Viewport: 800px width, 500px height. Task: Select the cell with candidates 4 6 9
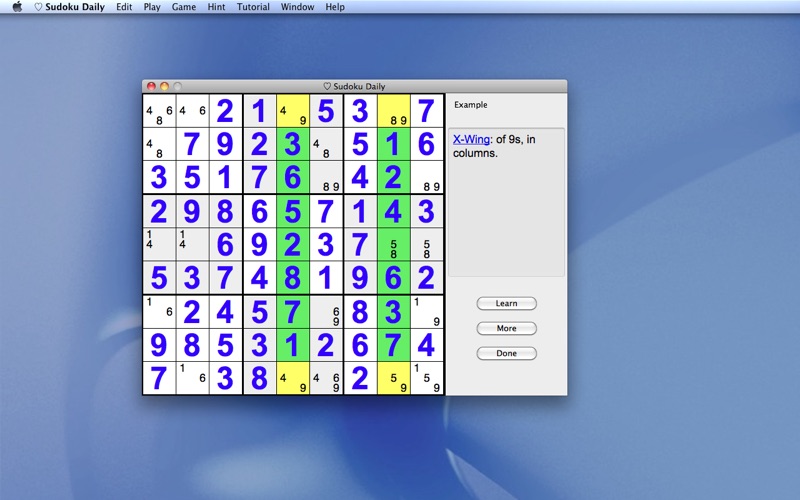326,378
